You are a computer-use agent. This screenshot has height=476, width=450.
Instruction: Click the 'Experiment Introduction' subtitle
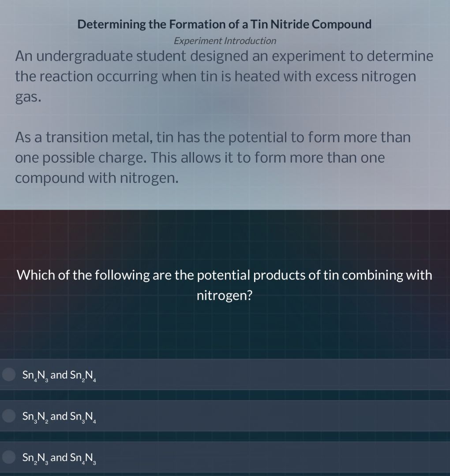click(225, 41)
